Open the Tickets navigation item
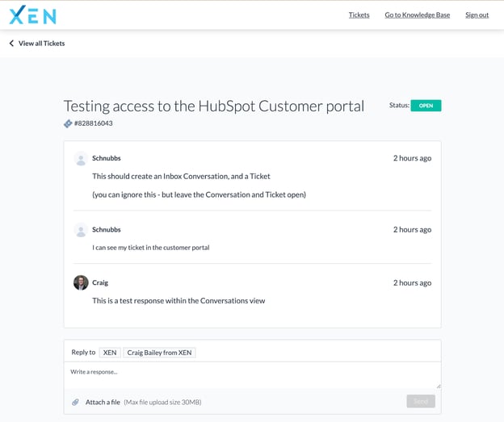 (x=359, y=15)
